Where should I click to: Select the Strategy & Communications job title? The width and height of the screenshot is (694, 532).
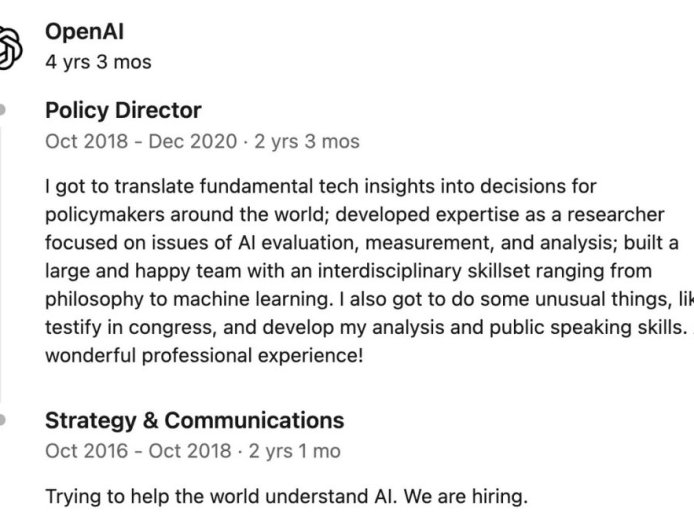pyautogui.click(x=194, y=420)
